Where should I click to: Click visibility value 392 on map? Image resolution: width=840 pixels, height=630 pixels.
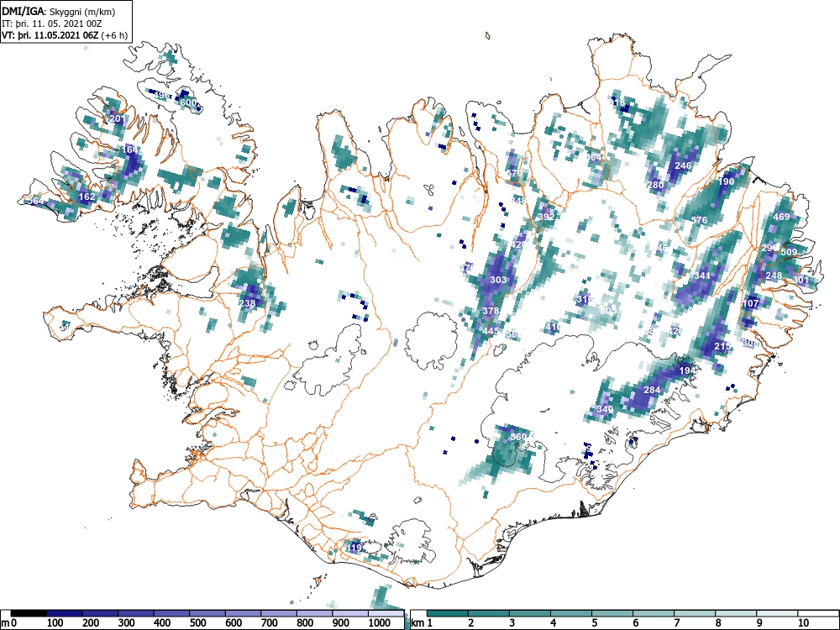tap(547, 217)
